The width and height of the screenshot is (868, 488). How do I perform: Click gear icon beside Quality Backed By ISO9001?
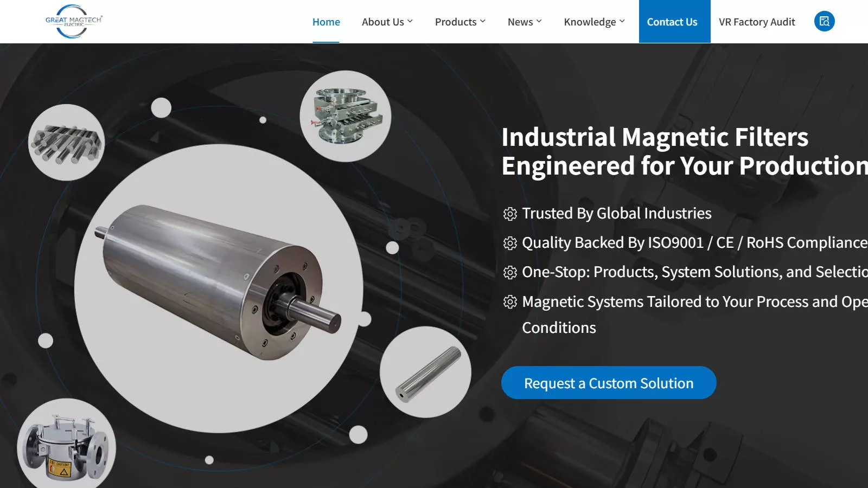tap(510, 243)
